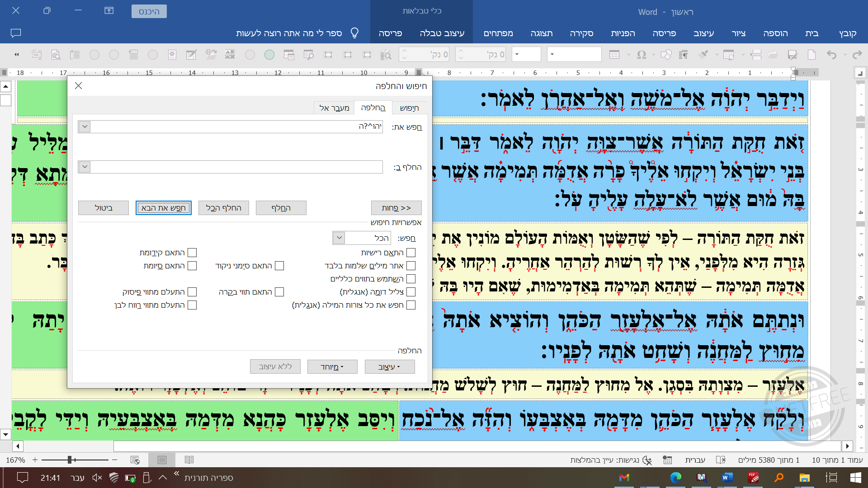Expand the חפש את history dropdown arrow
The height and width of the screenshot is (488, 868).
point(85,127)
